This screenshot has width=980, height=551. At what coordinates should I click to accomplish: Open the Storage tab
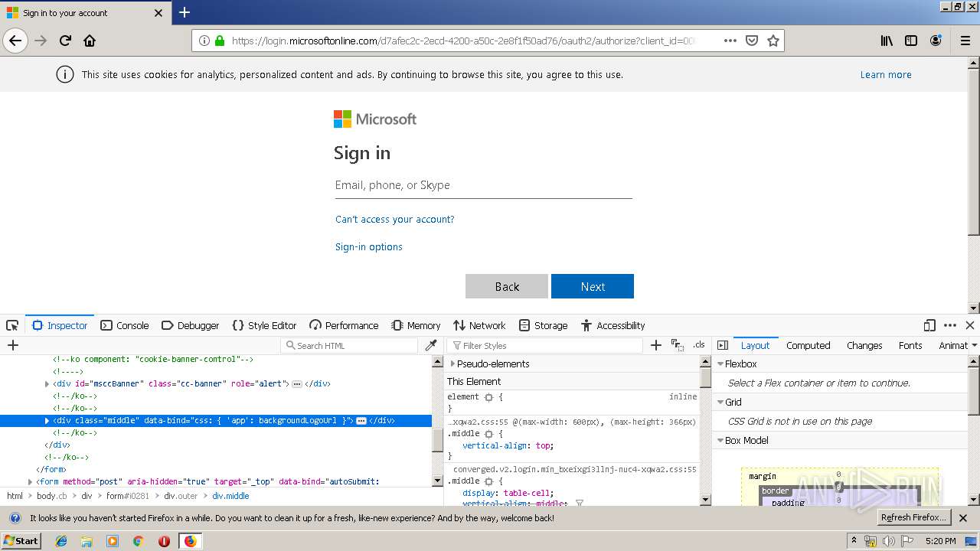[x=544, y=325]
